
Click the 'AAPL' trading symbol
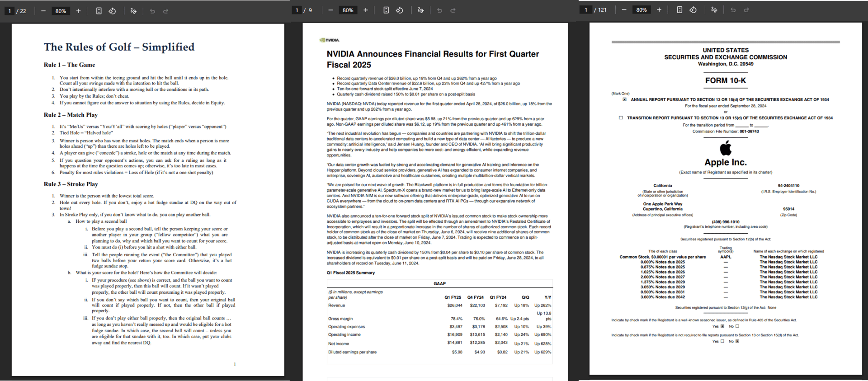[x=726, y=257]
